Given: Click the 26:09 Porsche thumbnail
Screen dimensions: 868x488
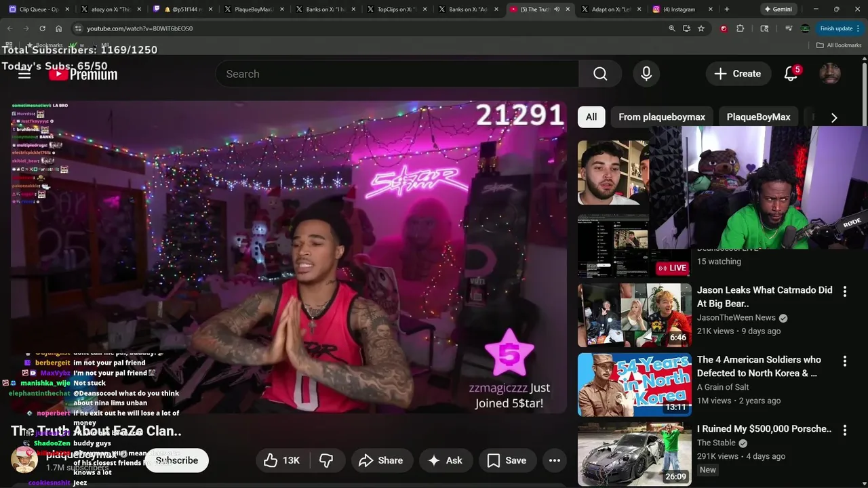Looking at the screenshot, I should 635,454.
